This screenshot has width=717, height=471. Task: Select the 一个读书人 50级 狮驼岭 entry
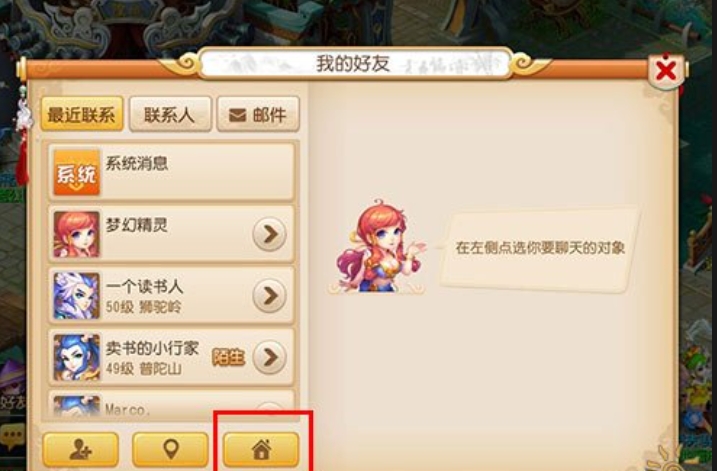coord(171,296)
